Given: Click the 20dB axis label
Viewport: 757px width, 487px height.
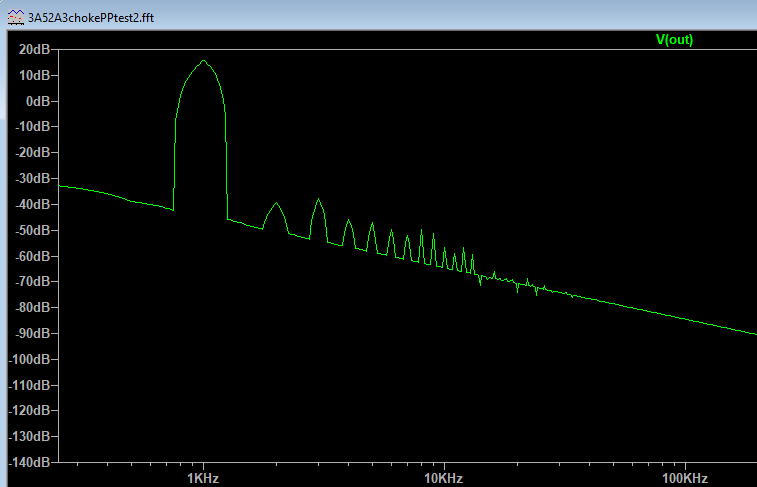Looking at the screenshot, I should [34, 49].
